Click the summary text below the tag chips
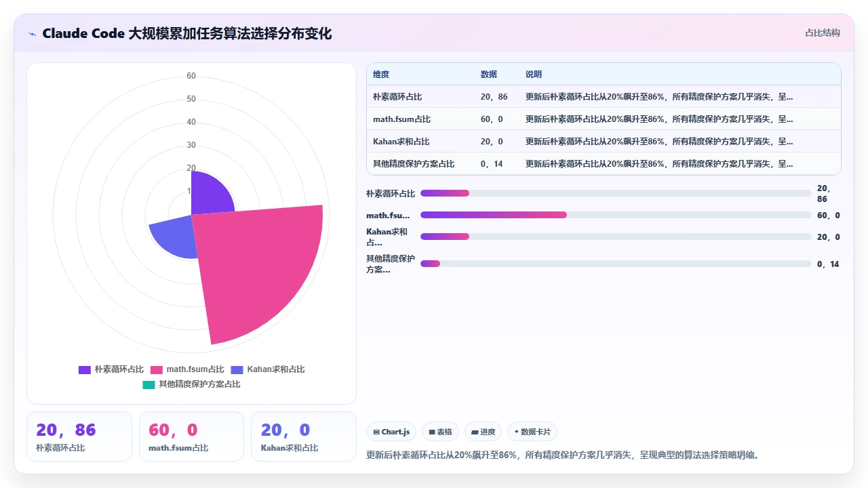This screenshot has width=868, height=488. [563, 455]
